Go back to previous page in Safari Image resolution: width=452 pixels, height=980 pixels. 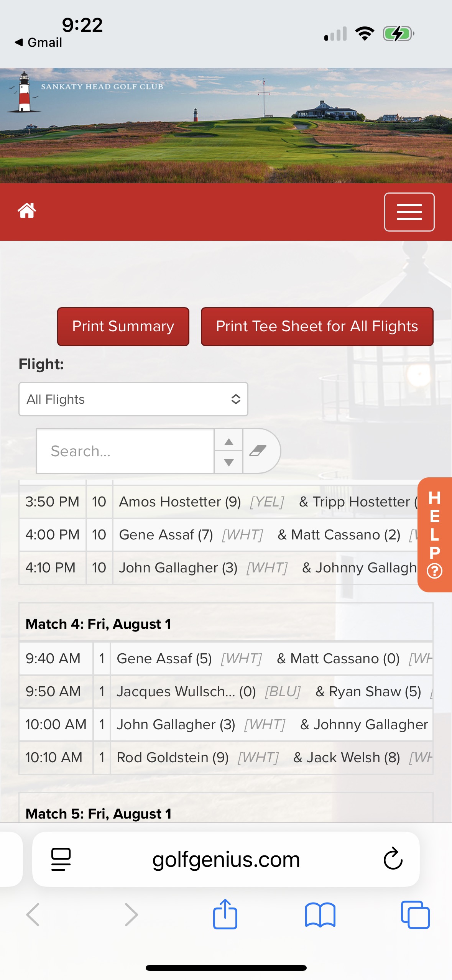tap(33, 915)
